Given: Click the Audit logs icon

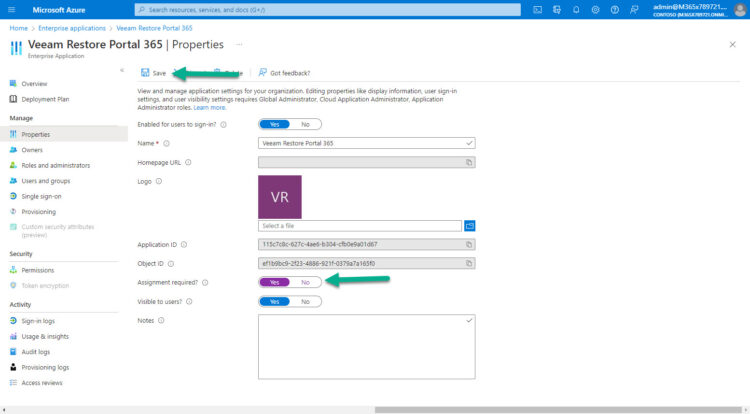Looking at the screenshot, I should point(13,351).
